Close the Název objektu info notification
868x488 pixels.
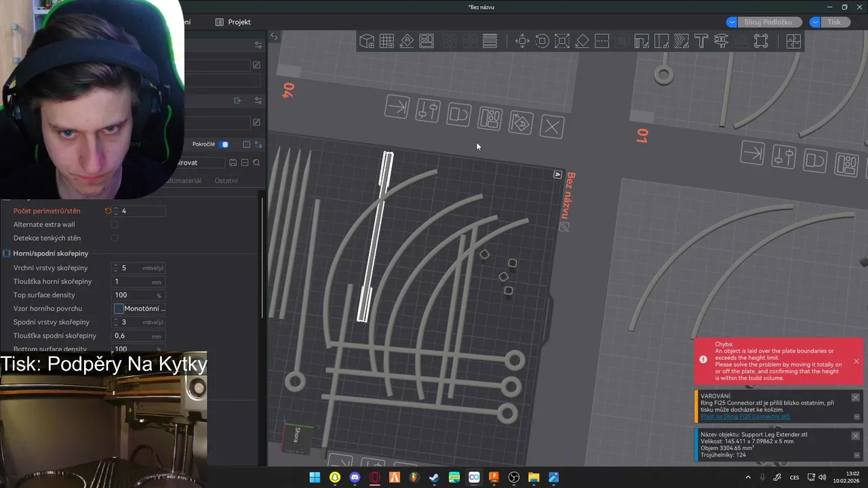(855, 436)
